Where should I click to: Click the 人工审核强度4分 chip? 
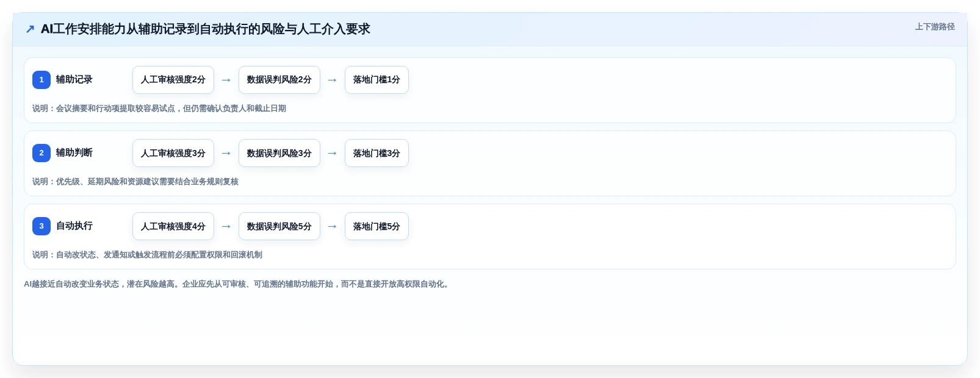pyautogui.click(x=173, y=226)
